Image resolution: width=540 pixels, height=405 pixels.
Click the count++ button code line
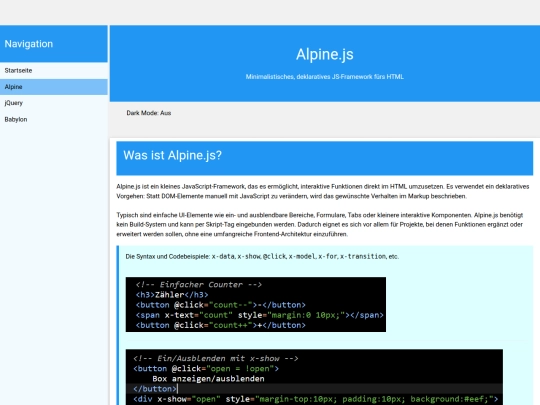click(220, 325)
